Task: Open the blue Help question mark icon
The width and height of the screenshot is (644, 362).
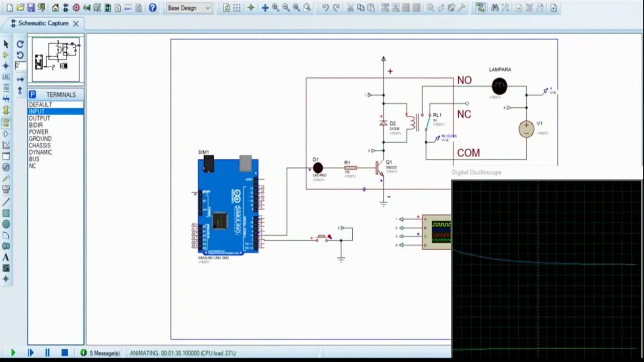Action: click(x=152, y=8)
